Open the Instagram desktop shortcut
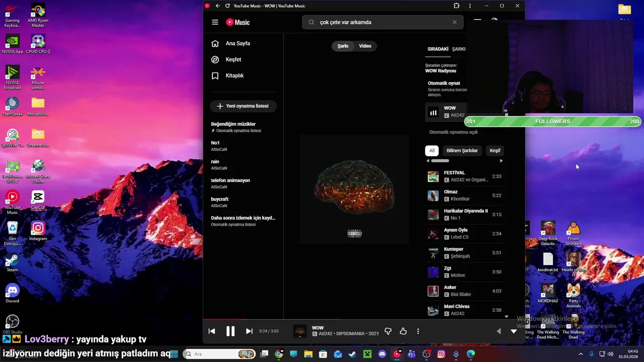This screenshot has width=644, height=362. click(x=38, y=231)
